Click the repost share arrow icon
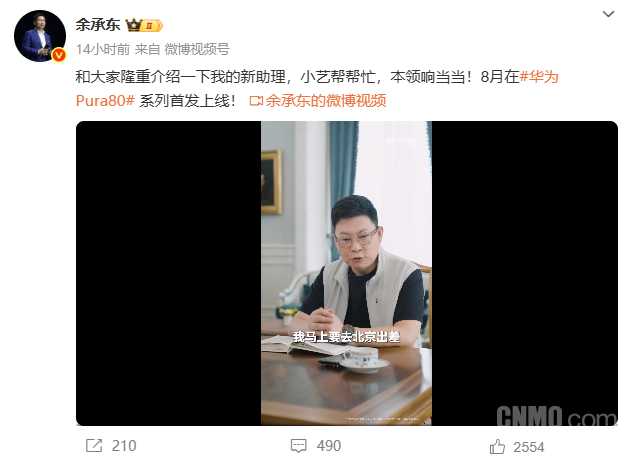Screen dimensions: 632x456 pyautogui.click(x=94, y=445)
